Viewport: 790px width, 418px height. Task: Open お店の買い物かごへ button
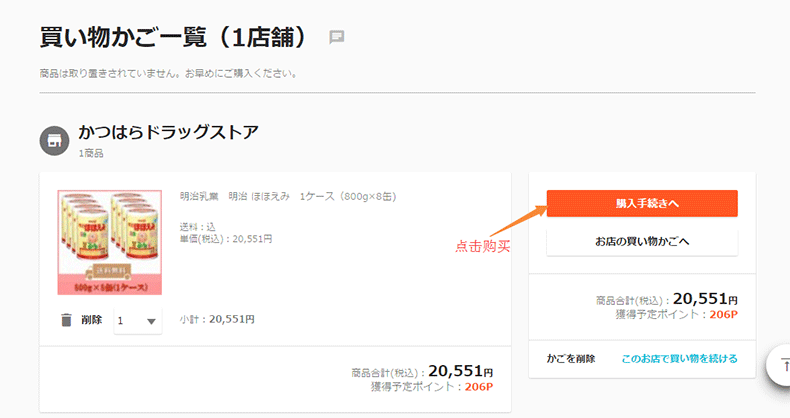coord(641,242)
